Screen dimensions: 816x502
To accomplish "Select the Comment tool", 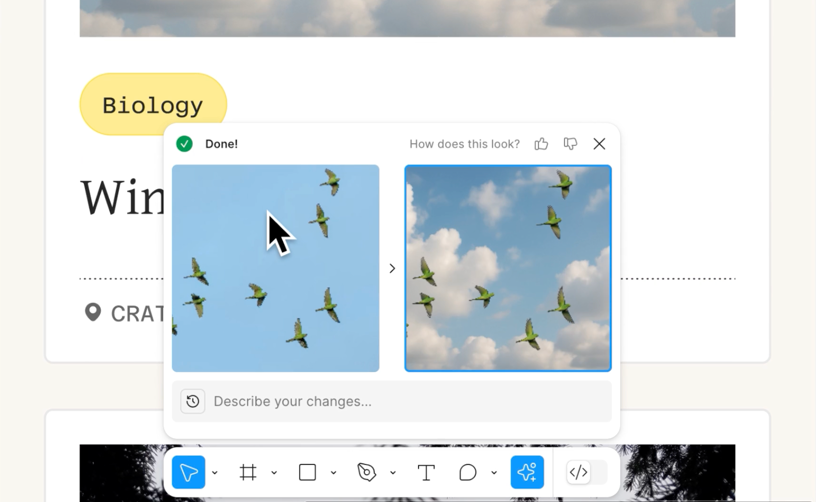I will (468, 472).
